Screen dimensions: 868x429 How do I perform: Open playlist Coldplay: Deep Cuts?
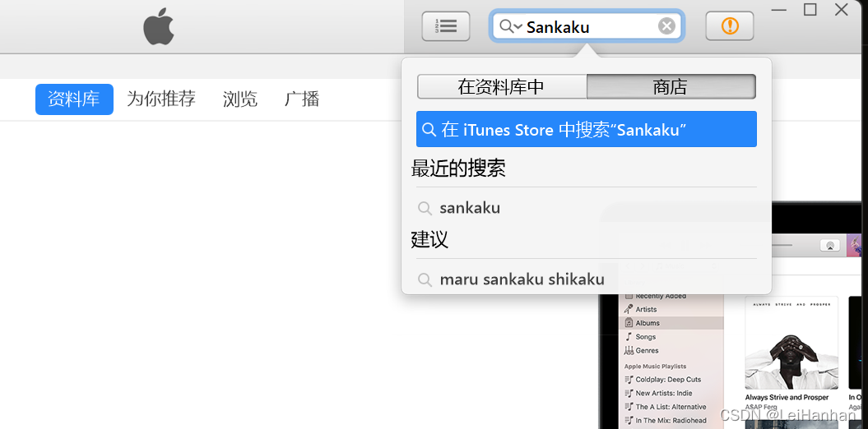662,380
